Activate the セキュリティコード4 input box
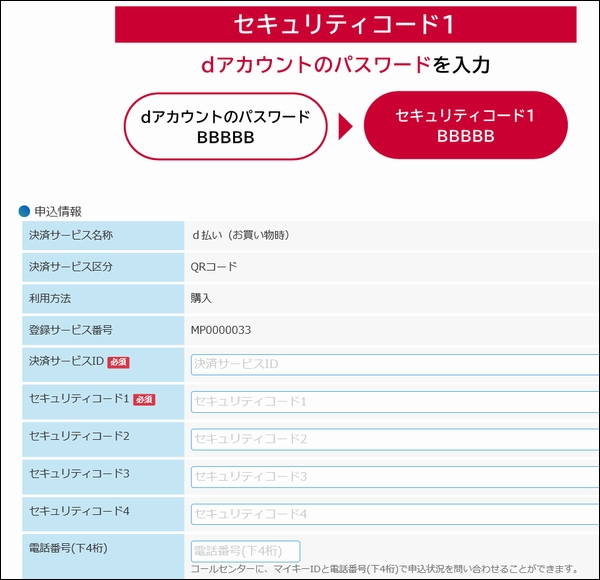Image resolution: width=600 pixels, height=580 pixels. pyautogui.click(x=395, y=514)
